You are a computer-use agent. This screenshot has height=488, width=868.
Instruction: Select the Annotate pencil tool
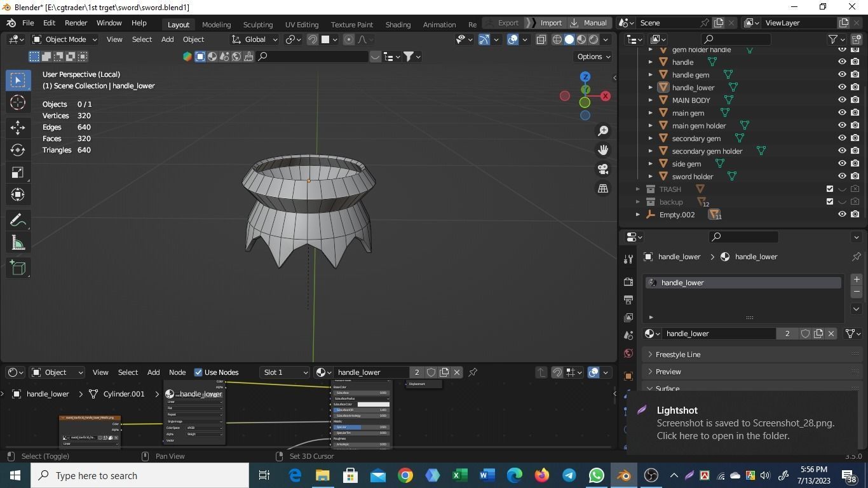pyautogui.click(x=18, y=220)
